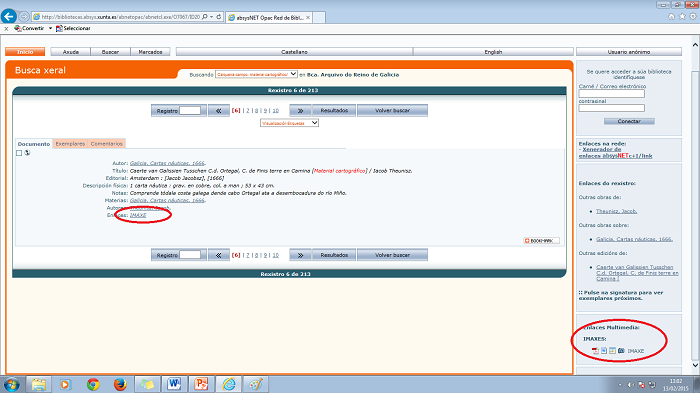Click the bottom Resultados button
The width and height of the screenshot is (700, 393).
[x=334, y=255]
